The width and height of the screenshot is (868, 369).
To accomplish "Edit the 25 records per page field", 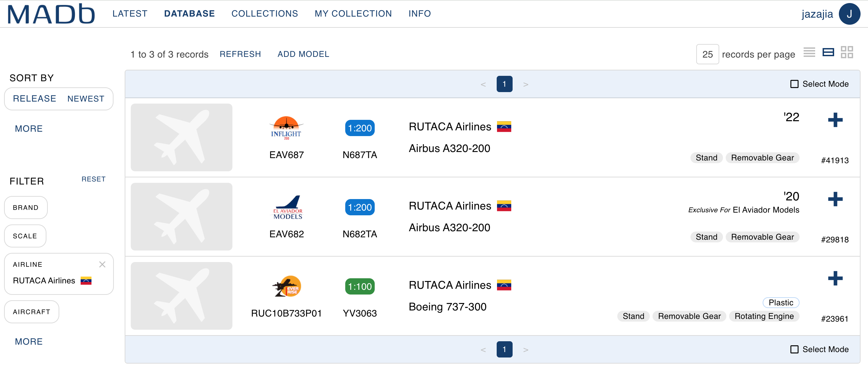I will (x=707, y=54).
